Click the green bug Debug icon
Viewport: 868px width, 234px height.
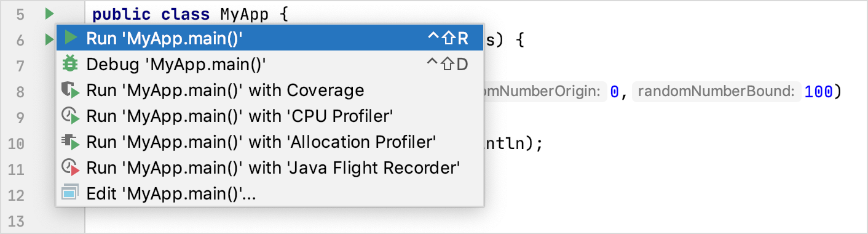pos(71,64)
